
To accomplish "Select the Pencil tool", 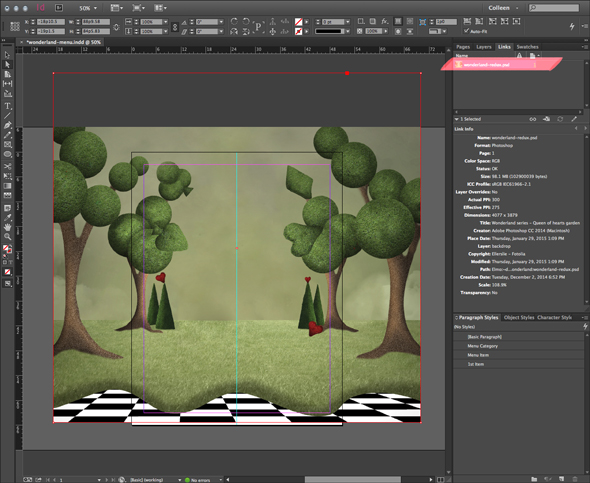I will click(7, 135).
